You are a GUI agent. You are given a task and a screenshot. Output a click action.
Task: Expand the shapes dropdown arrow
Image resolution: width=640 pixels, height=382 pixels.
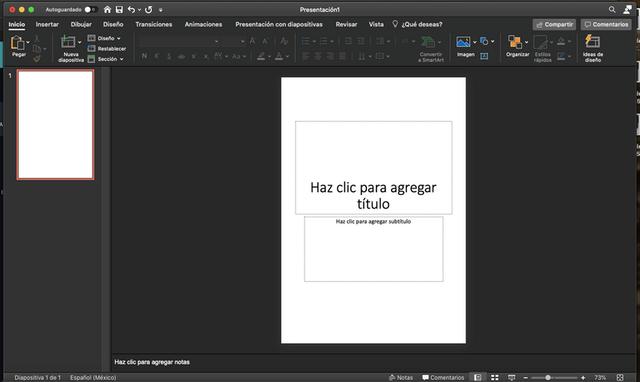(x=492, y=41)
